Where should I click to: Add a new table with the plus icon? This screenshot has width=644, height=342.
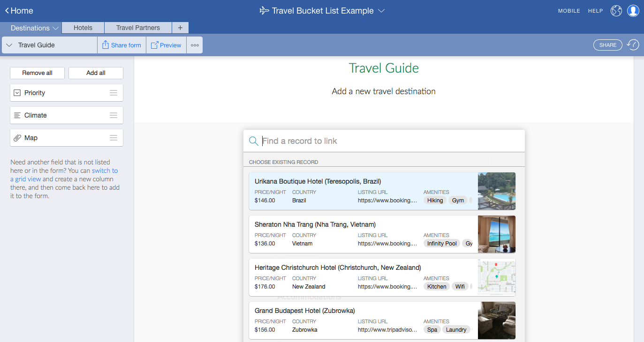click(x=180, y=28)
